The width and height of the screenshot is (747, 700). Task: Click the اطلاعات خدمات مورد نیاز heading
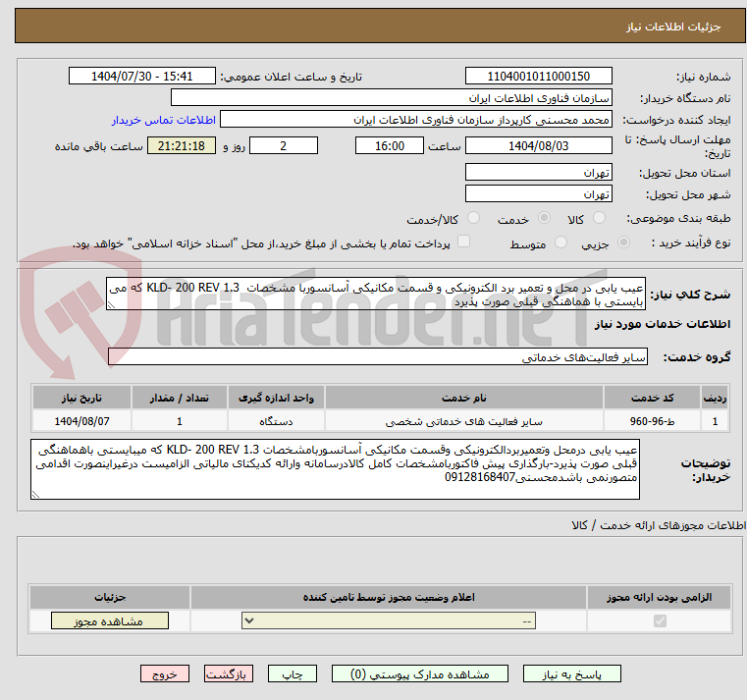click(663, 324)
